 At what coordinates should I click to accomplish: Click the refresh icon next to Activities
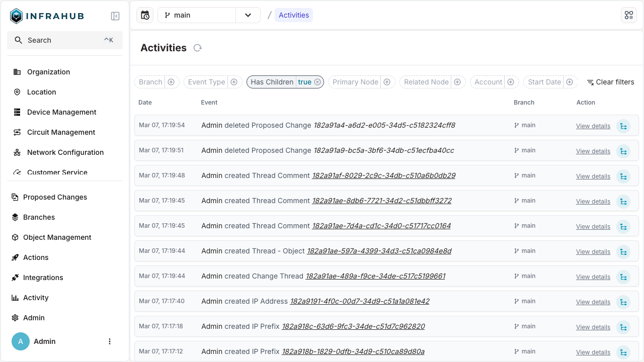tap(198, 48)
